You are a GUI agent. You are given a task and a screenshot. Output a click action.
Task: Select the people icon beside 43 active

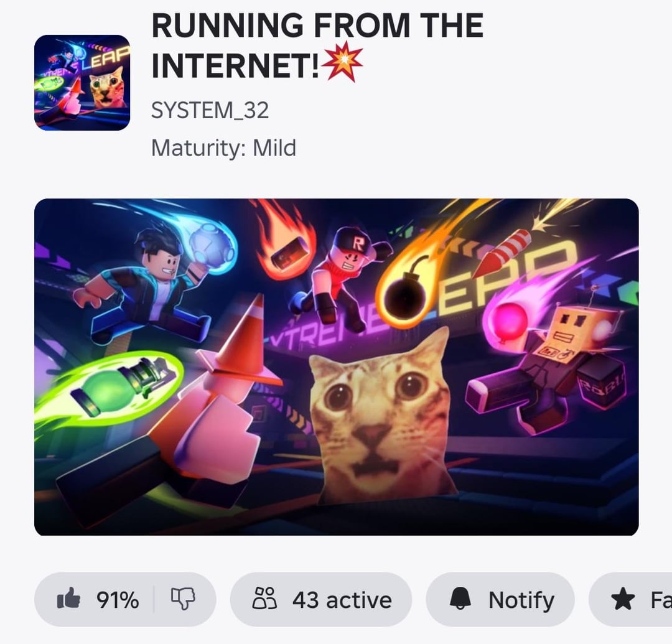pos(264,598)
